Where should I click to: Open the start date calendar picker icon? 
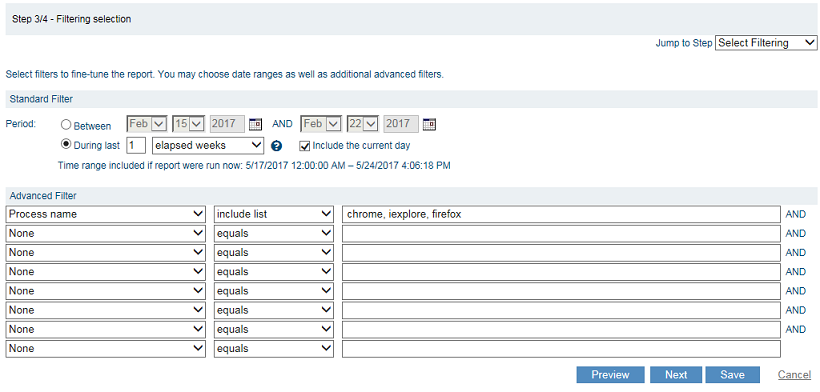255,124
